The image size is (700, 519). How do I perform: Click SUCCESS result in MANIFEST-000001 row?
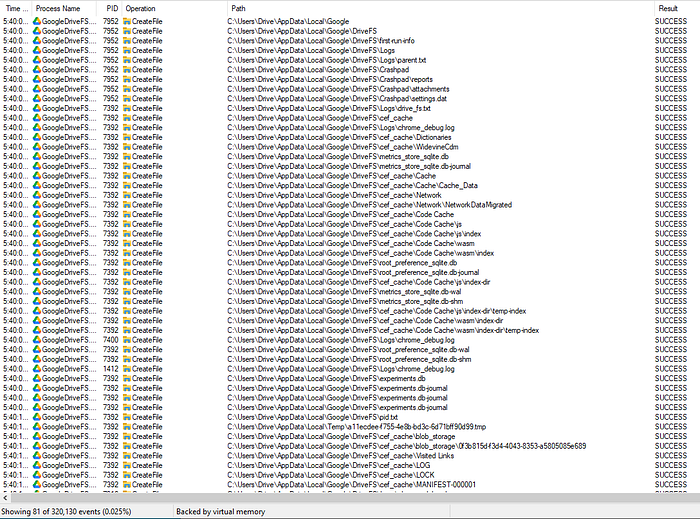coord(671,485)
